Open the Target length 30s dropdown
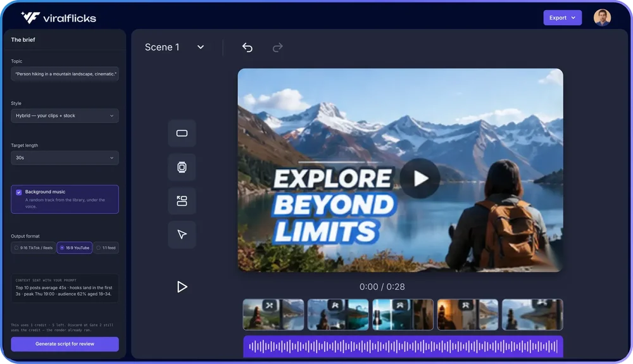The width and height of the screenshot is (633, 364). 65,158
